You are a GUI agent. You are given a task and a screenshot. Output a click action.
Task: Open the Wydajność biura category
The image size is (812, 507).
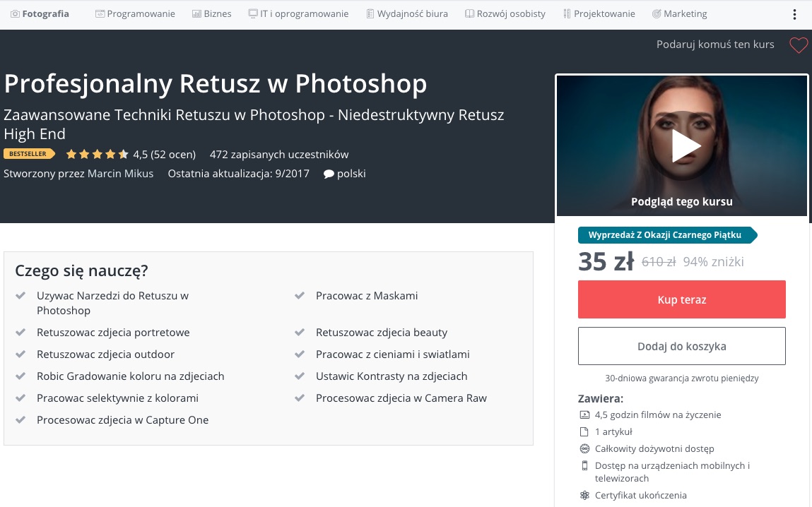point(407,14)
